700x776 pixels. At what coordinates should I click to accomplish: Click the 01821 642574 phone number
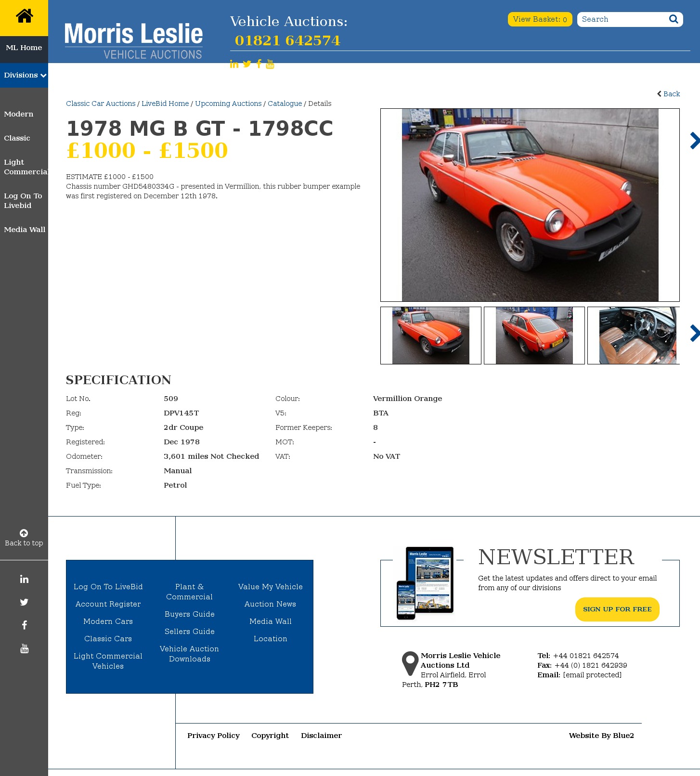[287, 40]
